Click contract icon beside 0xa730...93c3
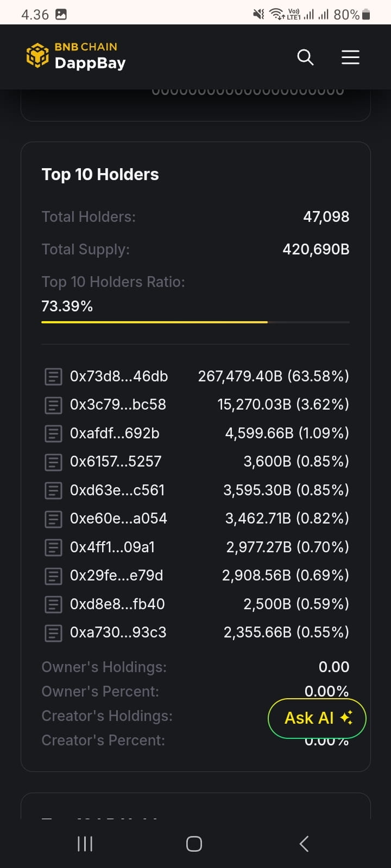This screenshot has height=868, width=391. pyautogui.click(x=53, y=633)
